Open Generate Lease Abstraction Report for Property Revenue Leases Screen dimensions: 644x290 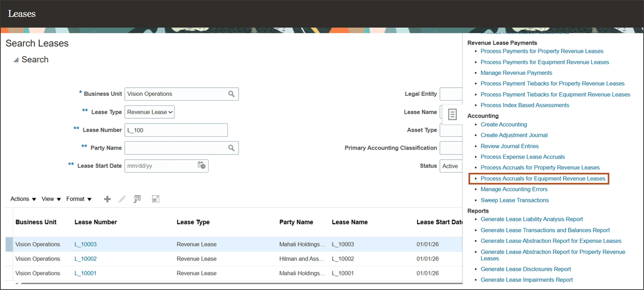553,255
